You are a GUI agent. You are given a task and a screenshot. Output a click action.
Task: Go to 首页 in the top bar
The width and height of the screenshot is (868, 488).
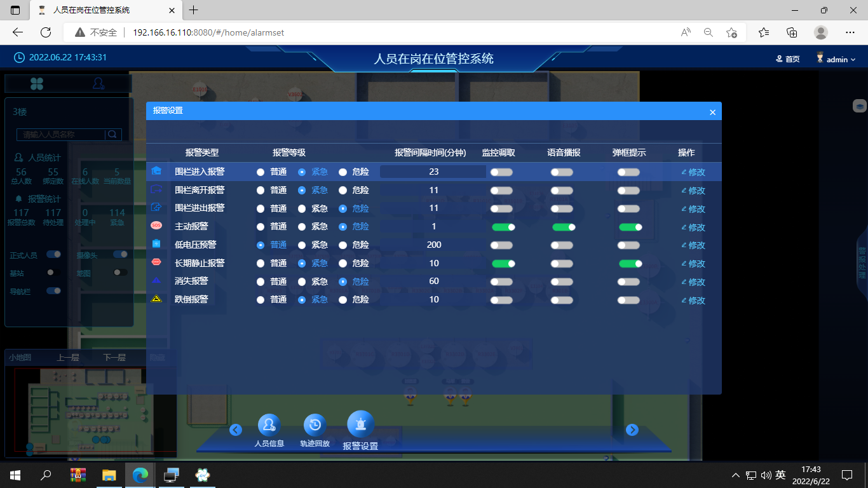point(788,59)
